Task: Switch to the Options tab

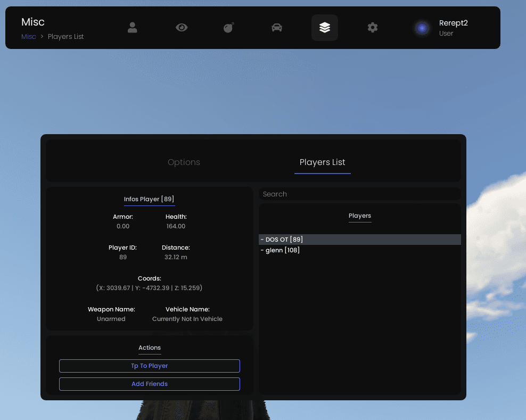Action: pos(184,162)
